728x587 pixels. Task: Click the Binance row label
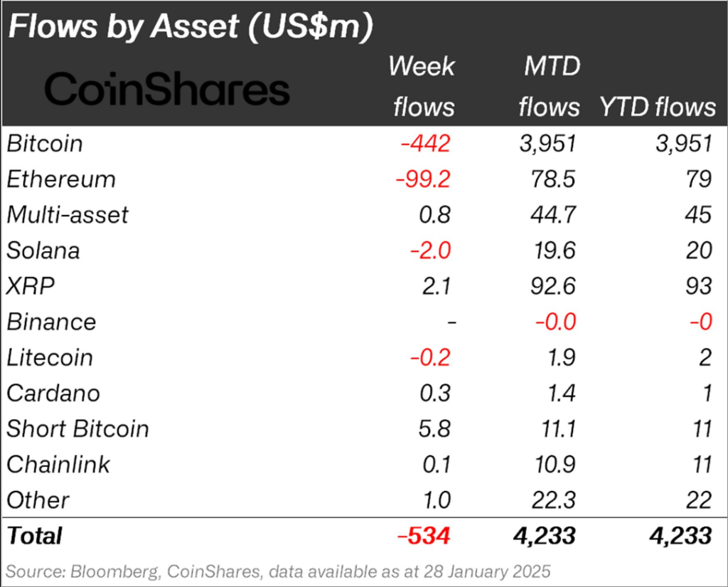[51, 322]
